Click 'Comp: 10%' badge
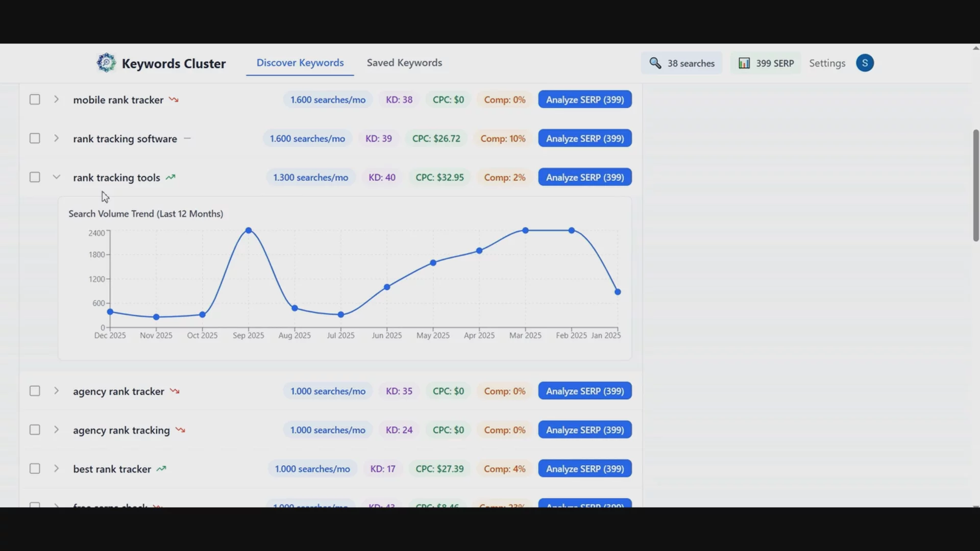Viewport: 980px width, 551px height. point(503,138)
